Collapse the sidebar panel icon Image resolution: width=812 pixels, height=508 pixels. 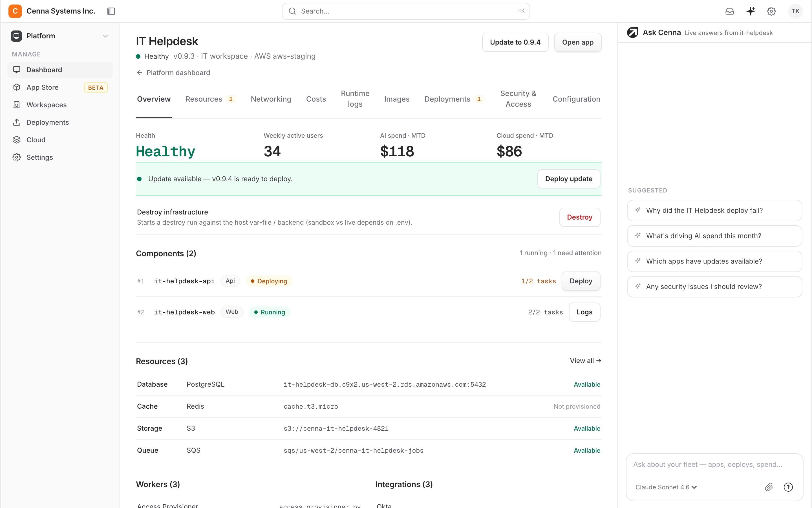tap(111, 11)
